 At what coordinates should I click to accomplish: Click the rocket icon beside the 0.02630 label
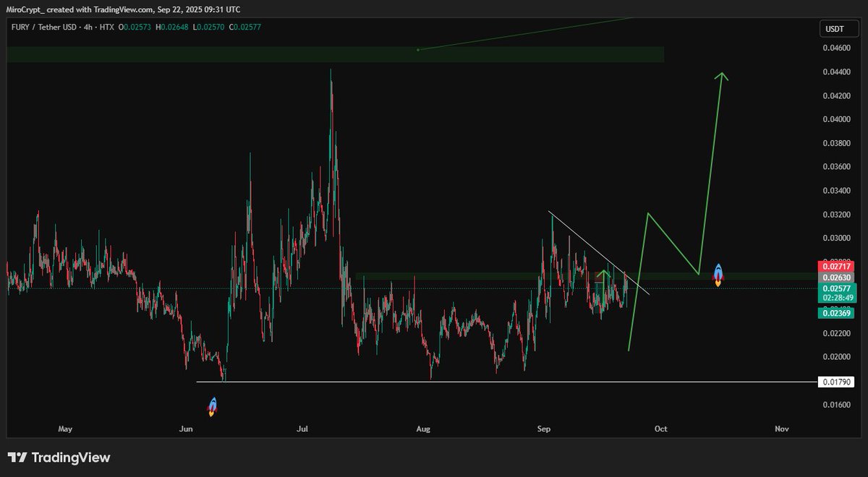718,275
